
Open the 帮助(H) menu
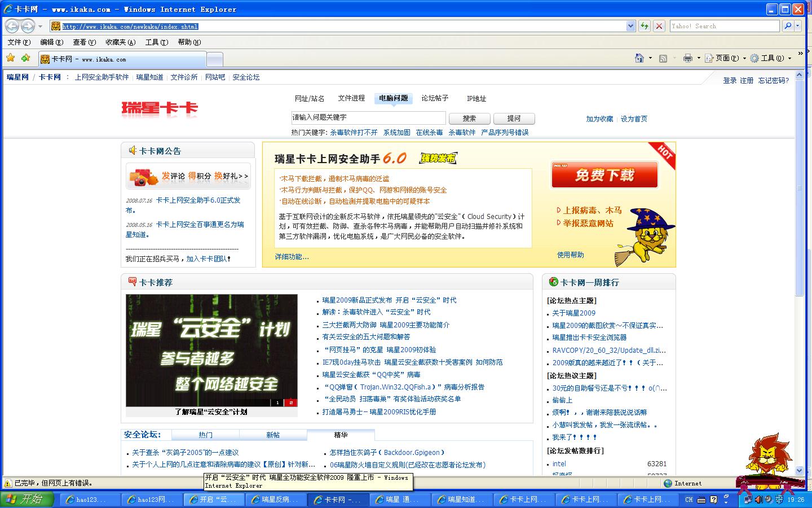coord(189,42)
